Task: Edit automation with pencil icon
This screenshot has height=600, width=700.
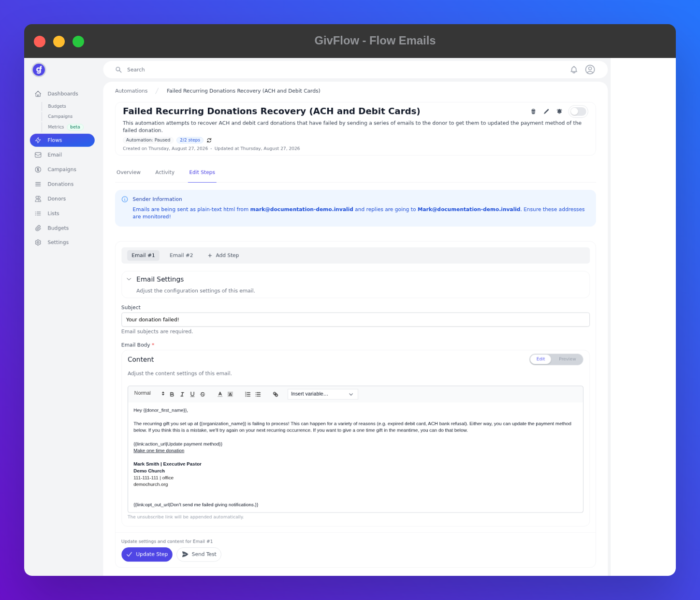Action: 546,112
